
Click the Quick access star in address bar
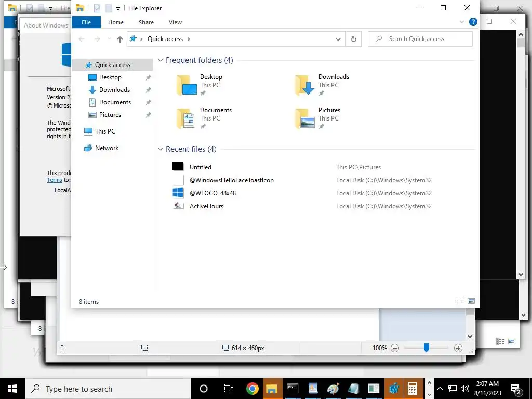click(133, 38)
